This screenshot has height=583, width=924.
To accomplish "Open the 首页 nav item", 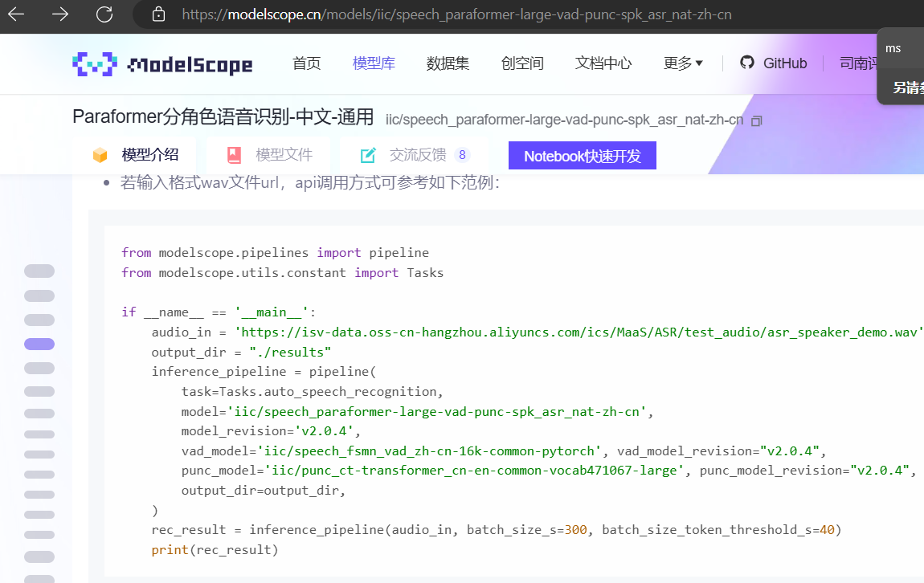I will [x=306, y=63].
